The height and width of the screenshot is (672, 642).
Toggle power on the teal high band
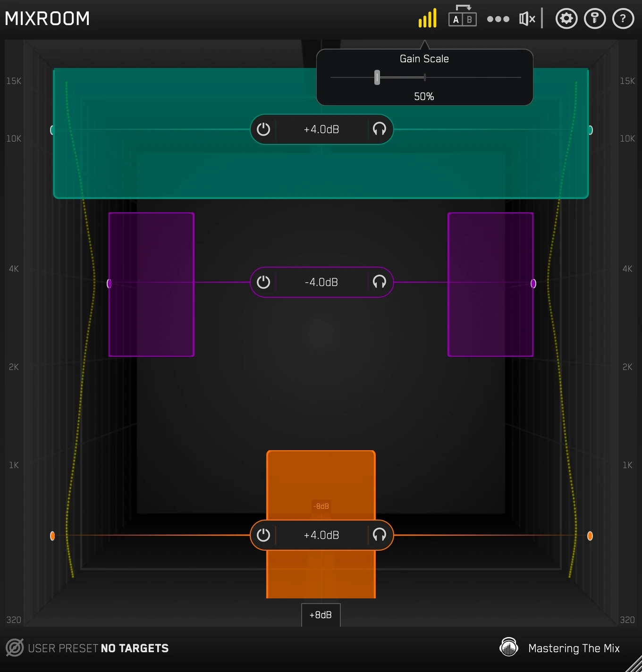click(x=263, y=129)
